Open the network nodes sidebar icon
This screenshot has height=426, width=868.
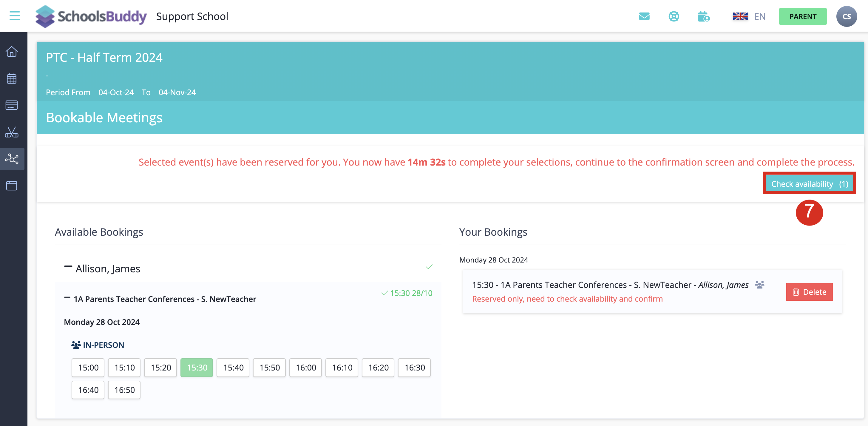12,159
